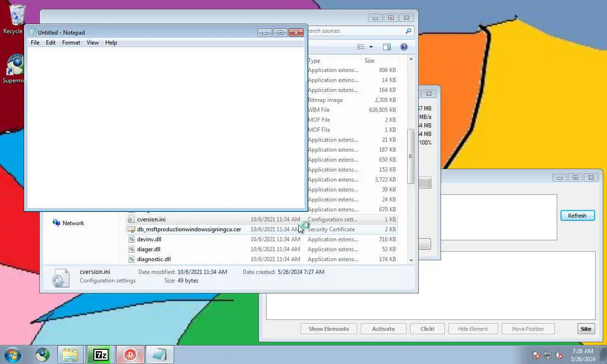Switch to 7-Zip taskbar button
This screenshot has height=364, width=607.
point(101,355)
